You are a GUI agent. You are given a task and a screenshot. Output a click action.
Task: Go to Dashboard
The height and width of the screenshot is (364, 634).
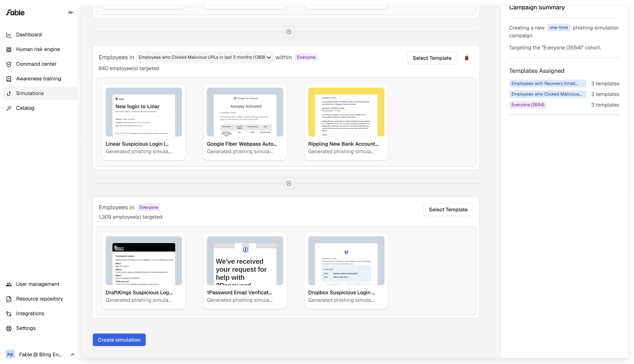click(x=40, y=35)
